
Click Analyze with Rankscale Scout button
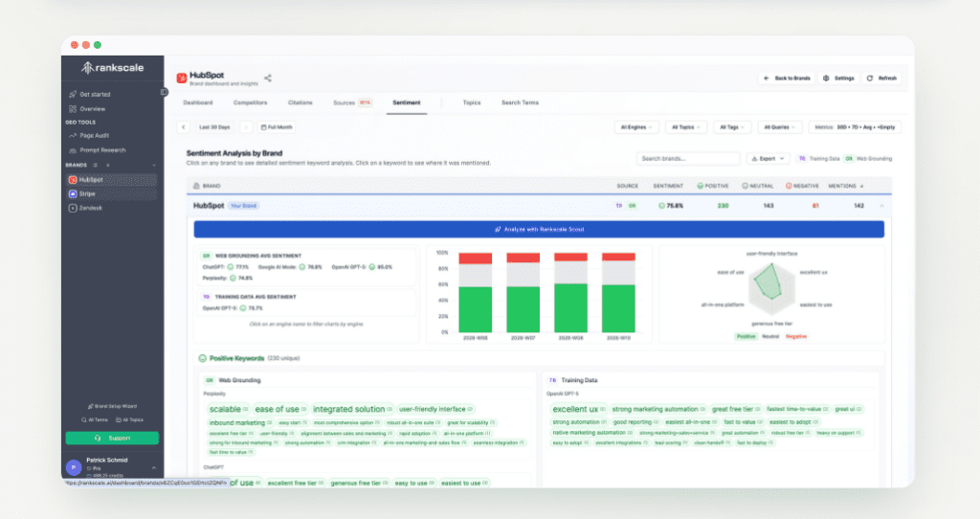539,229
